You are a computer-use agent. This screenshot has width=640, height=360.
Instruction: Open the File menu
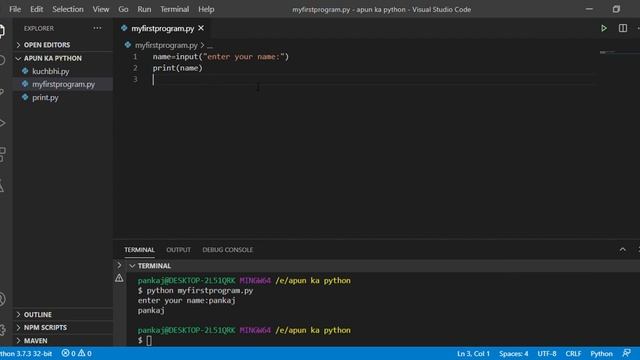click(x=15, y=9)
